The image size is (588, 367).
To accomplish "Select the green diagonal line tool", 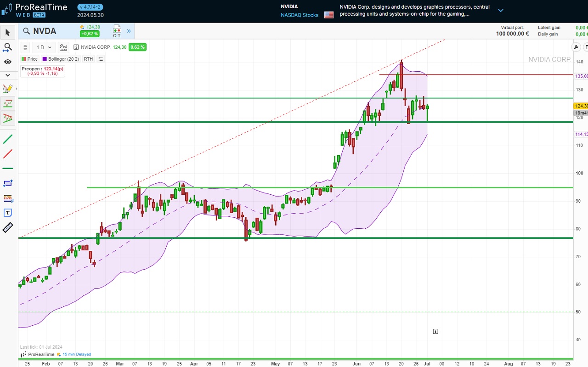I will click(8, 139).
